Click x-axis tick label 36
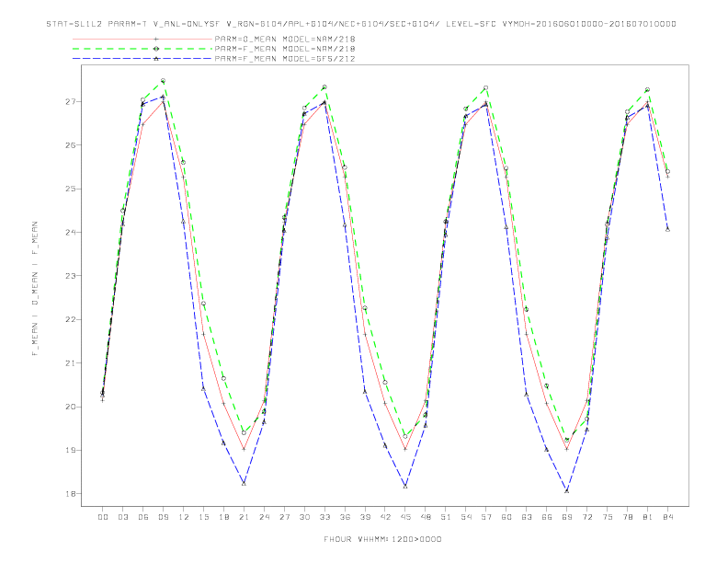The height and width of the screenshot is (563, 728). point(345,517)
